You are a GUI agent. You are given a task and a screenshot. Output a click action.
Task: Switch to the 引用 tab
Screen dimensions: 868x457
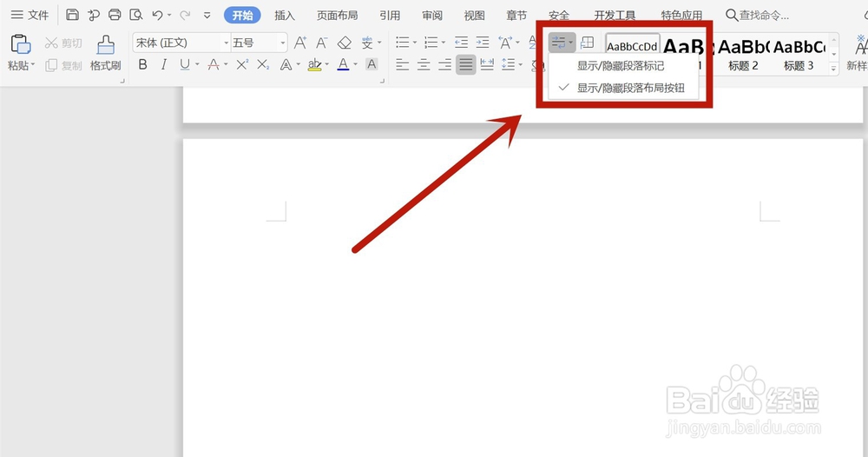tap(390, 16)
